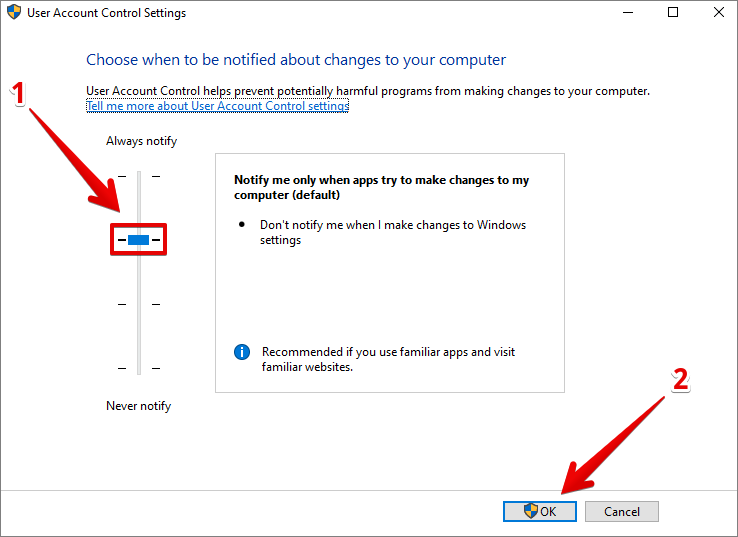The image size is (738, 537).
Task: Click the 'Choose when to be notified' heading
Action: (296, 60)
